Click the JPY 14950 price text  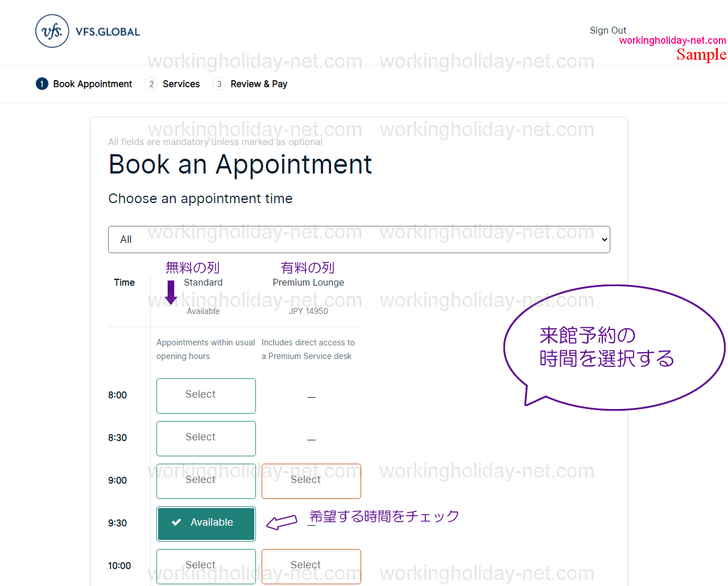308,311
